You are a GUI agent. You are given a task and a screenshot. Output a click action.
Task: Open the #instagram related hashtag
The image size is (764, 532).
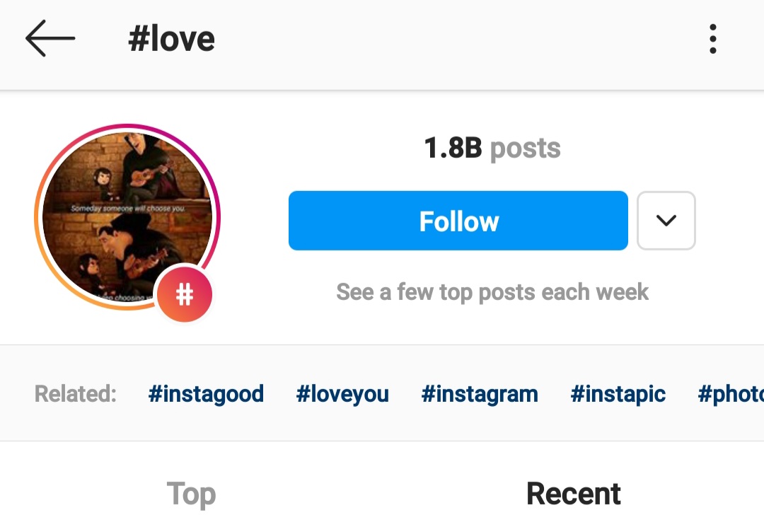tap(480, 394)
